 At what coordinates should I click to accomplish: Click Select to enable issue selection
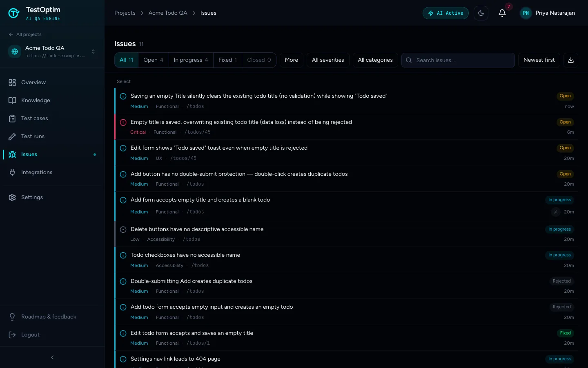pyautogui.click(x=124, y=81)
